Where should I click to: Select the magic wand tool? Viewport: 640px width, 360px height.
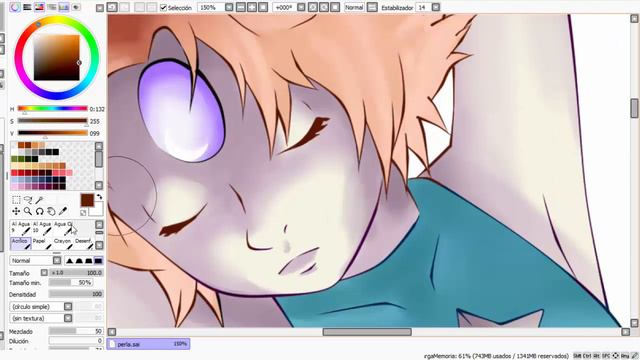(39, 200)
